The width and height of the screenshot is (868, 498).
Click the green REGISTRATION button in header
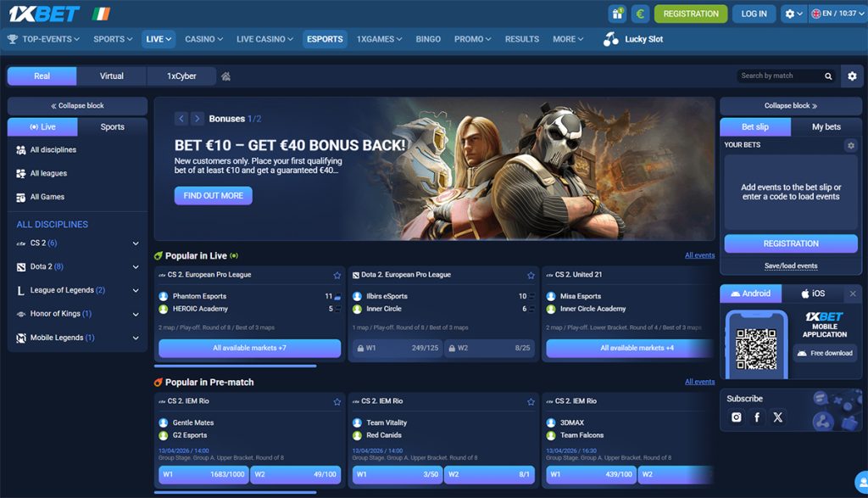pos(691,14)
